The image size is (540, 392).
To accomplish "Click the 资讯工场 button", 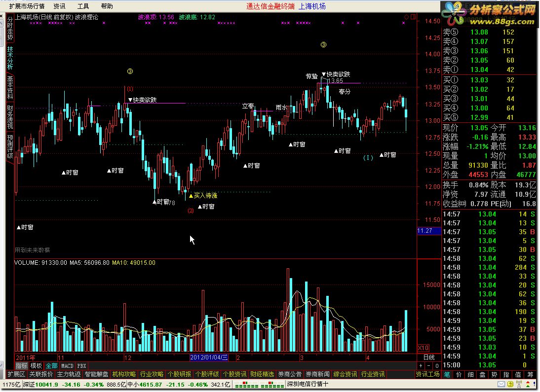I will pyautogui.click(x=428, y=374).
